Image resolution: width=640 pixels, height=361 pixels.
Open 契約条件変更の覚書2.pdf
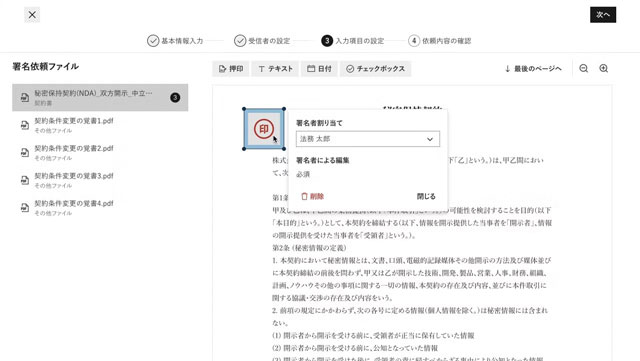[100, 152]
